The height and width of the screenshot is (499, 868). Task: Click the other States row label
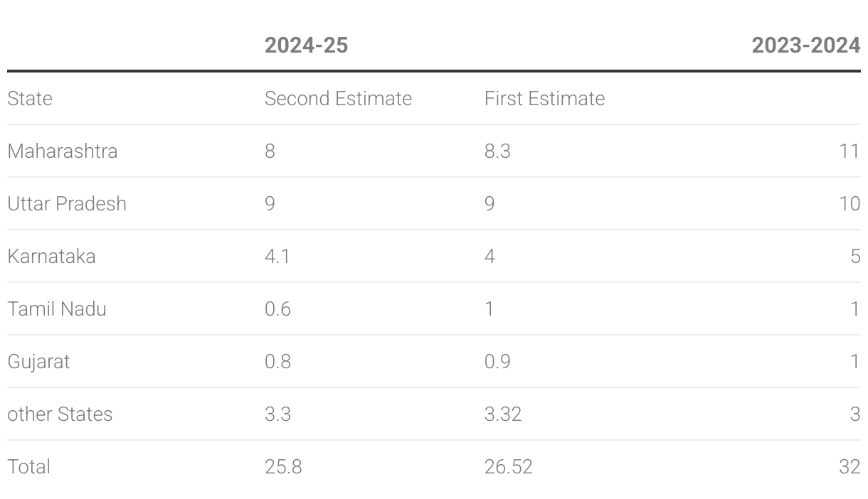click(x=60, y=414)
